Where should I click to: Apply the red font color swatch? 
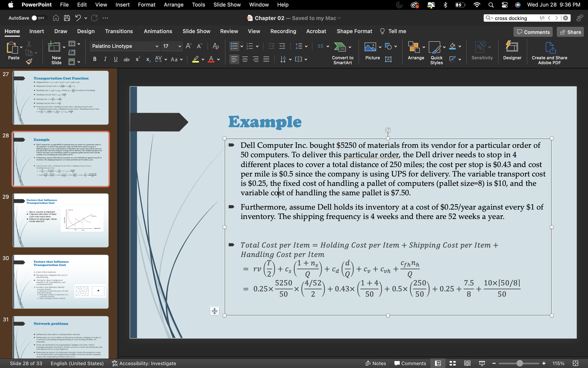pos(211,59)
